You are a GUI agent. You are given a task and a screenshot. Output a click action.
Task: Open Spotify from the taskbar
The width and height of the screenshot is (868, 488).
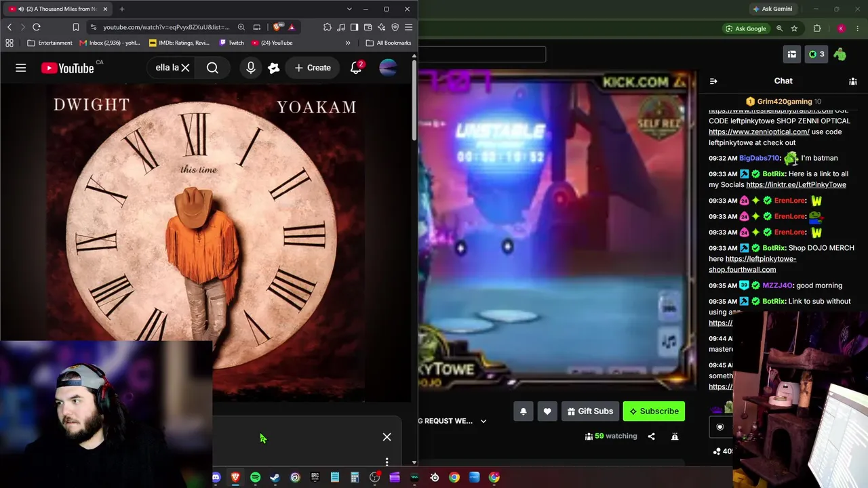(255, 478)
